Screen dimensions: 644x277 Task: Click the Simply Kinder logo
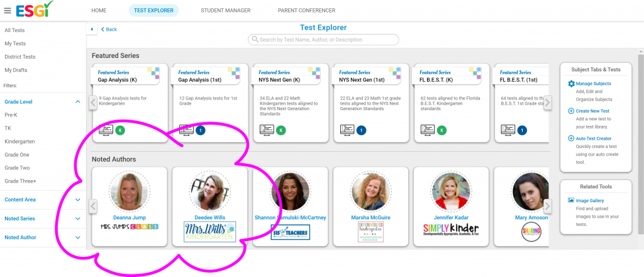click(451, 229)
